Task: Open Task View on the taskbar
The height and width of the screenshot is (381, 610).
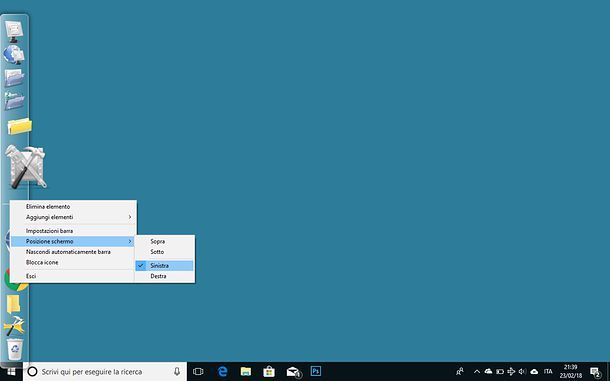Action: pyautogui.click(x=198, y=372)
